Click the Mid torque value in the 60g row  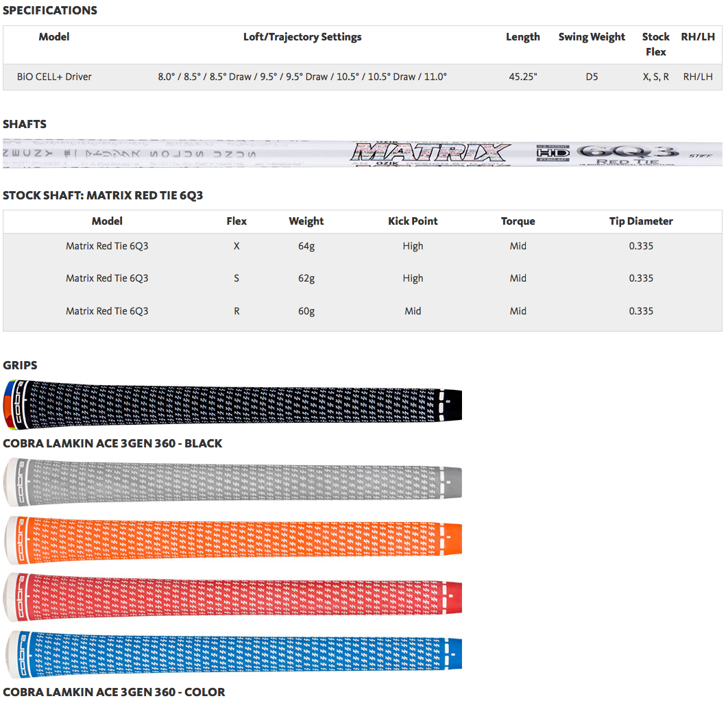[518, 311]
